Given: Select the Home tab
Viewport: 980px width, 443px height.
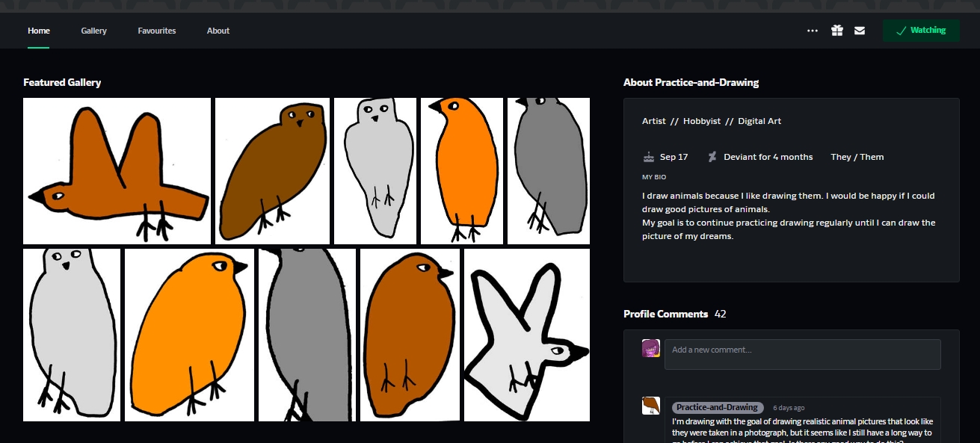Looking at the screenshot, I should [39, 31].
